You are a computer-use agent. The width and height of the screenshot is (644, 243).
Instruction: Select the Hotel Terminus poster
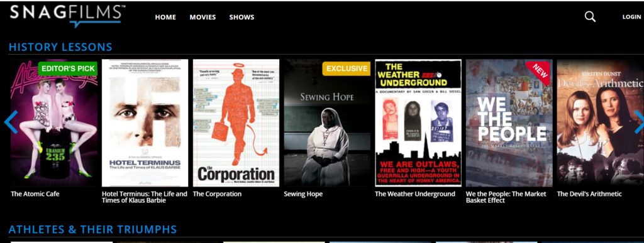click(x=145, y=123)
